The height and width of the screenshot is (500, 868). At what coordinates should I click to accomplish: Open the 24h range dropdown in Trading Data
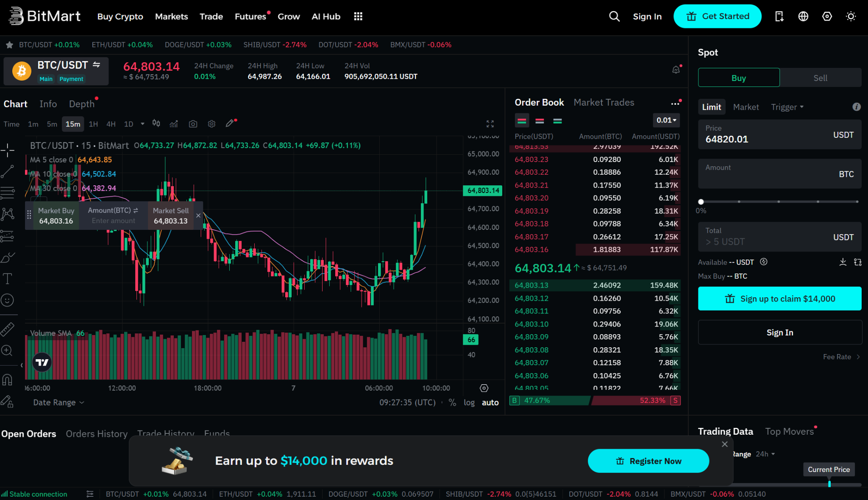[765, 454]
